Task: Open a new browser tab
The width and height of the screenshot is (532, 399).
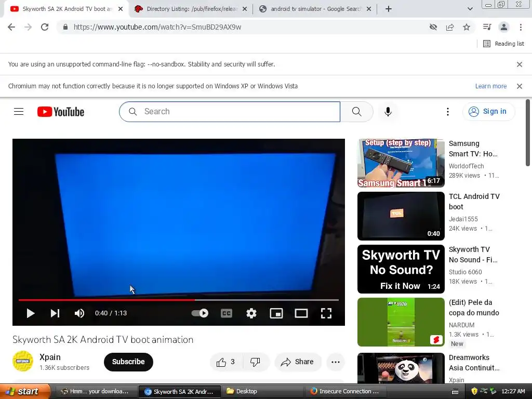Action: coord(389,9)
